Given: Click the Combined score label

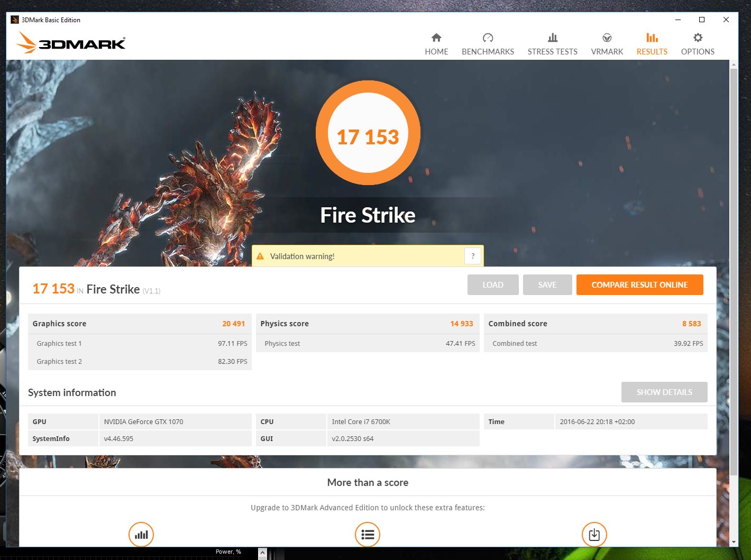Looking at the screenshot, I should pyautogui.click(x=518, y=324).
